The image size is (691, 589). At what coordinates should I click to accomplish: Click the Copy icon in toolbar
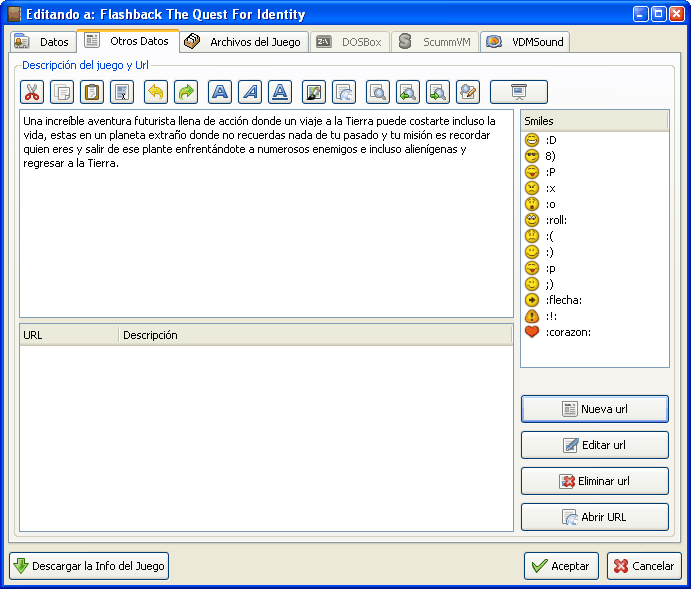coord(62,92)
